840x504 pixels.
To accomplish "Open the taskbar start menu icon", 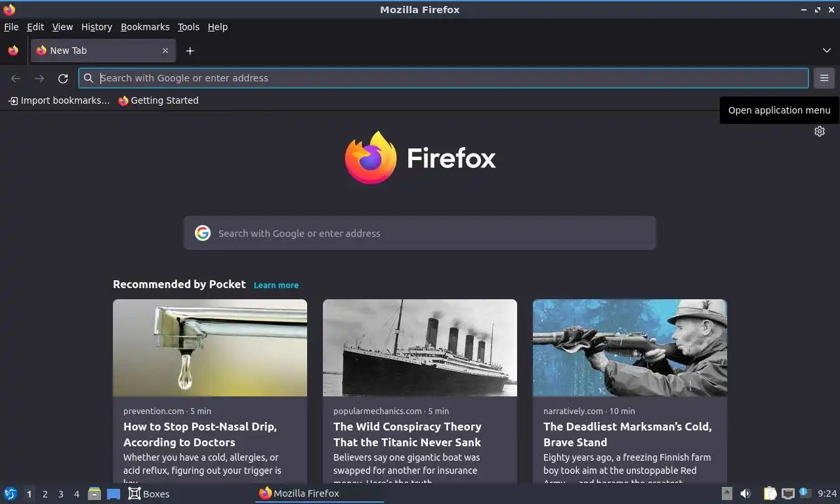I will (10, 493).
